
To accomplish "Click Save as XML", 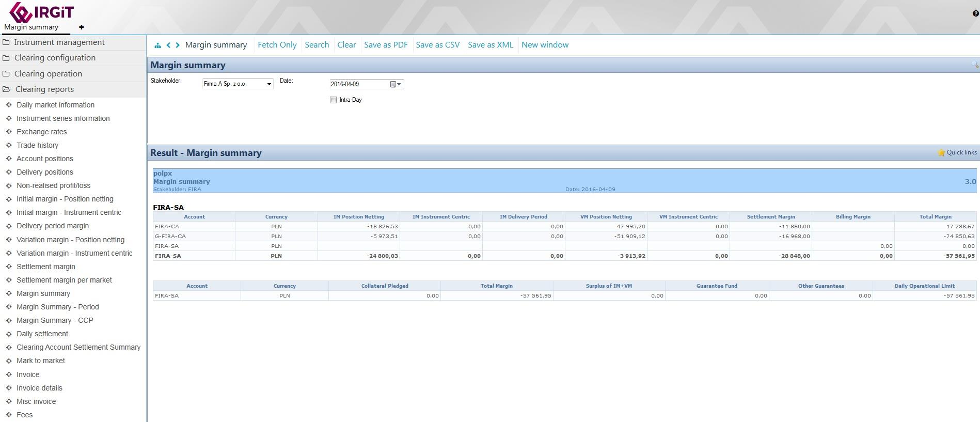I will [x=491, y=45].
